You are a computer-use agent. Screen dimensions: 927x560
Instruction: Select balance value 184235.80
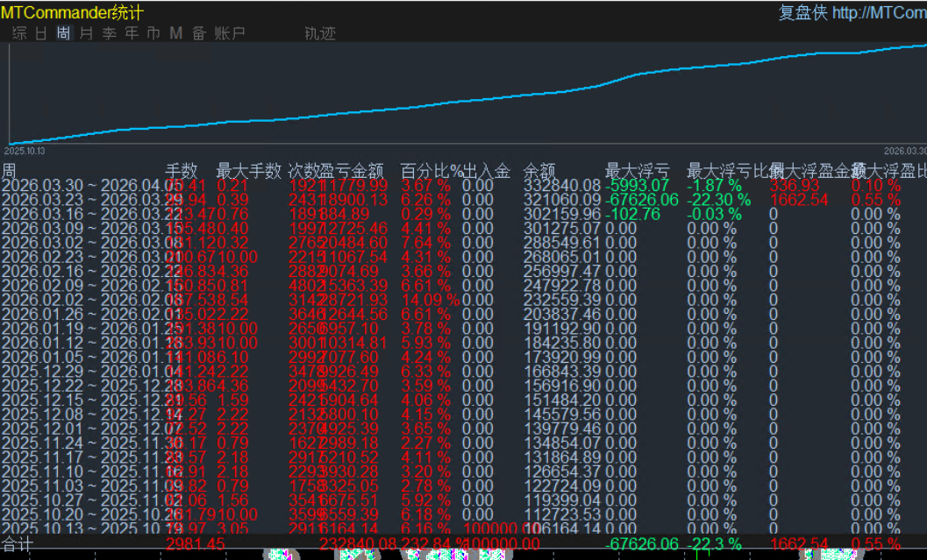561,344
